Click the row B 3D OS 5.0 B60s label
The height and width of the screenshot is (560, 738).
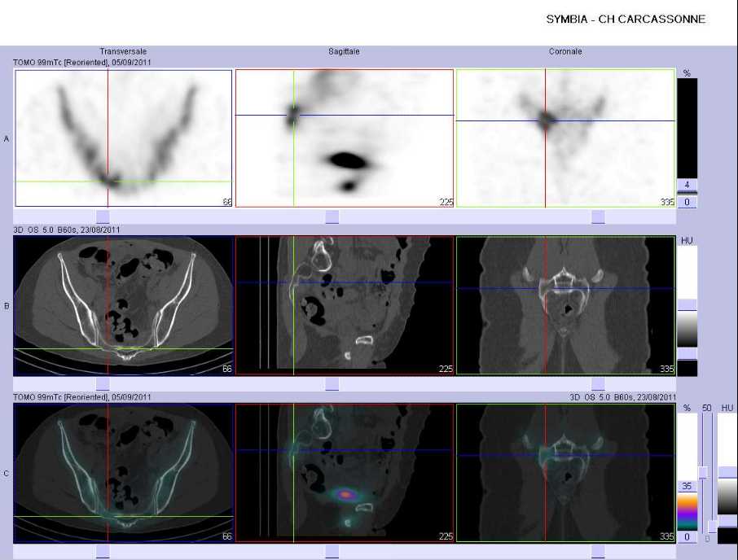point(66,230)
